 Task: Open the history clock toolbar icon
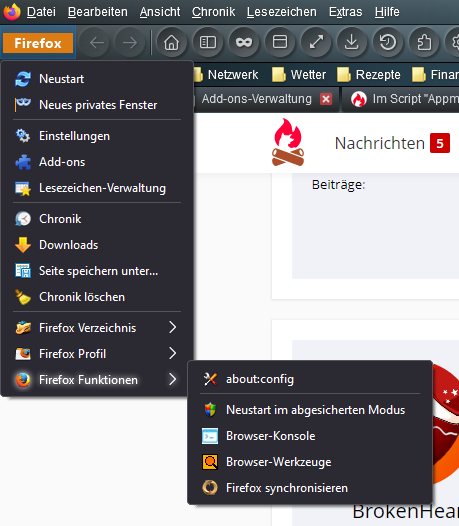click(388, 43)
